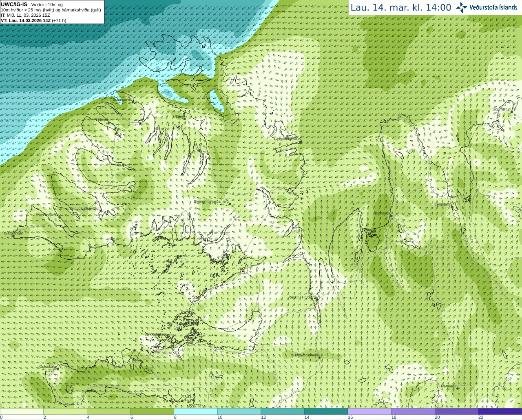Click the Gufuskálar station label
The image size is (522, 420).
(48, 367)
